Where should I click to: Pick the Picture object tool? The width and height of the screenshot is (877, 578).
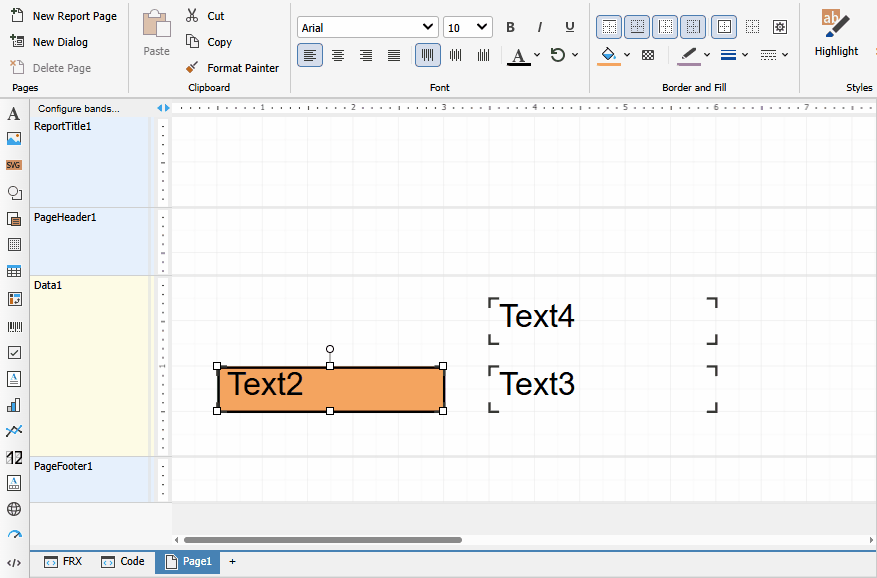14,139
